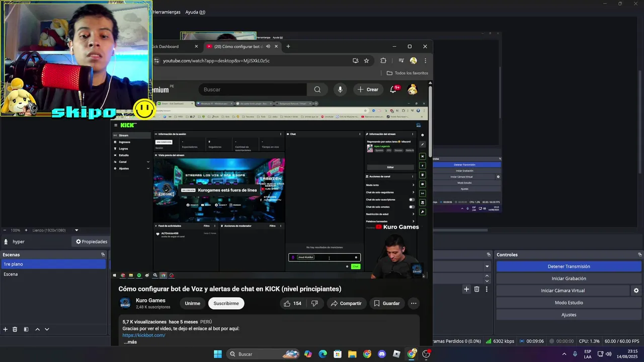
Task: Add a transition with the plus icon
Action: click(x=466, y=289)
